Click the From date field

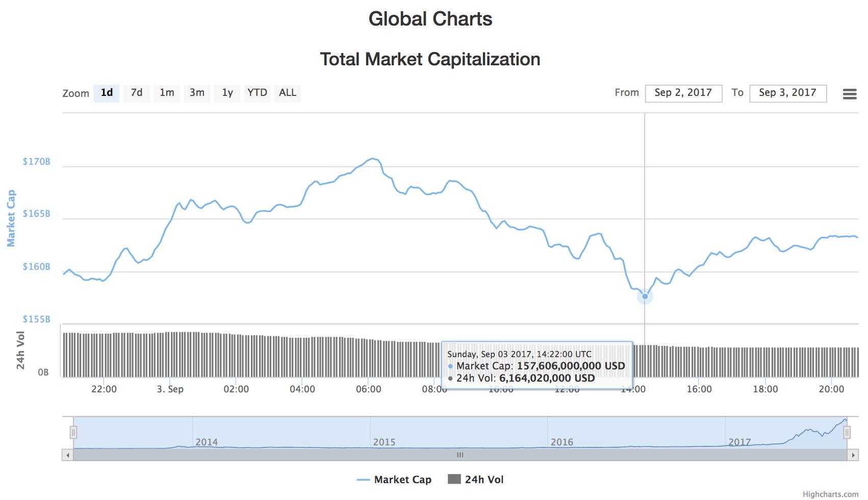point(683,93)
